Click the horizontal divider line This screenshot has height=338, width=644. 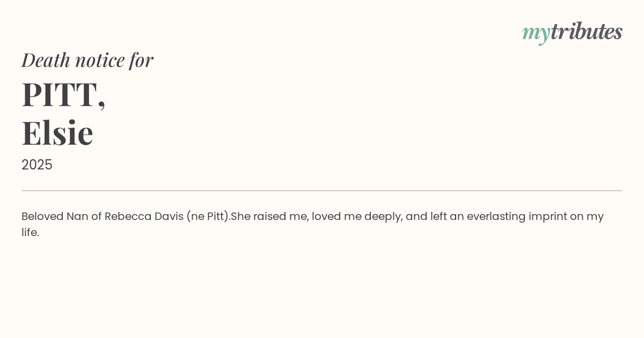[x=322, y=190]
